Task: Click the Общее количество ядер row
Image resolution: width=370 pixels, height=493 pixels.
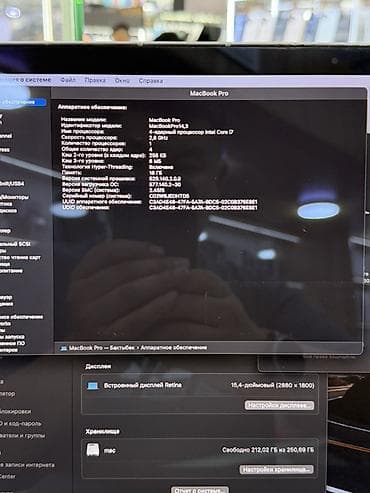Action: point(107,149)
